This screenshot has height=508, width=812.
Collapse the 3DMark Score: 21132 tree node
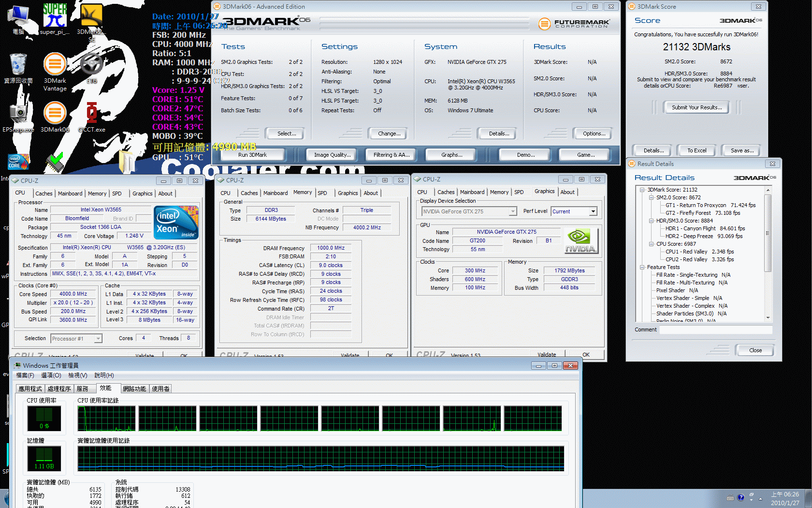pos(642,190)
